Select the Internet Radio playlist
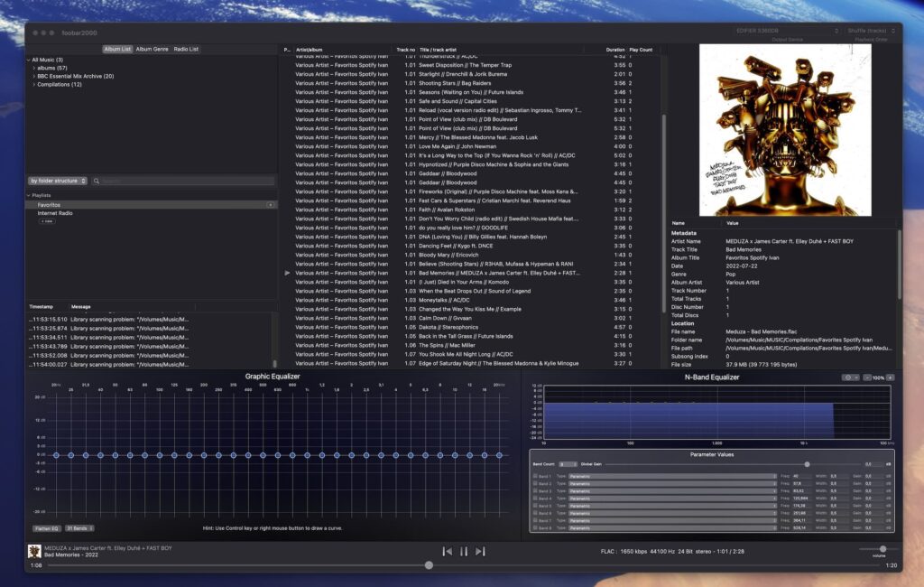The width and height of the screenshot is (924, 587). [x=55, y=213]
